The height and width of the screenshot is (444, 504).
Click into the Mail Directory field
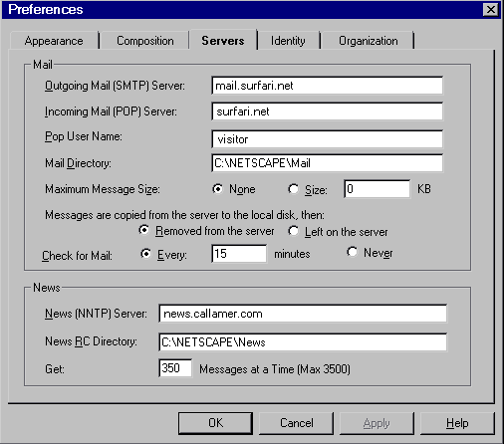(x=327, y=163)
